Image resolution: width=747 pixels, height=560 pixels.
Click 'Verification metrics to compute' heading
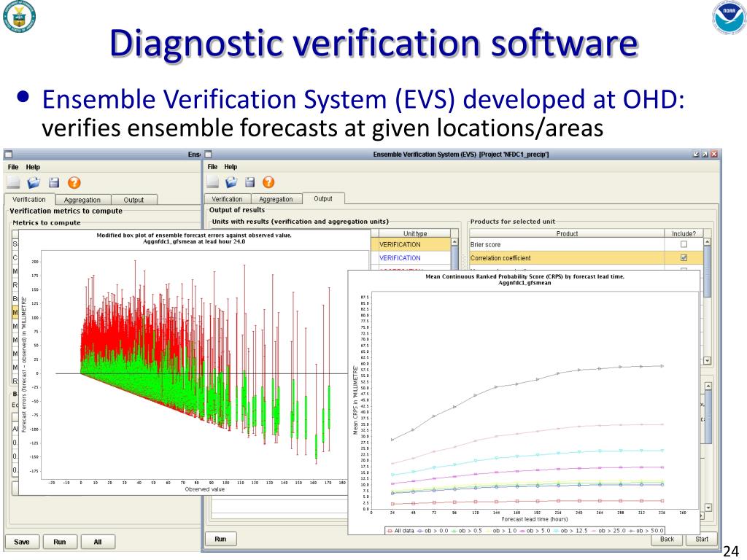[x=66, y=211]
